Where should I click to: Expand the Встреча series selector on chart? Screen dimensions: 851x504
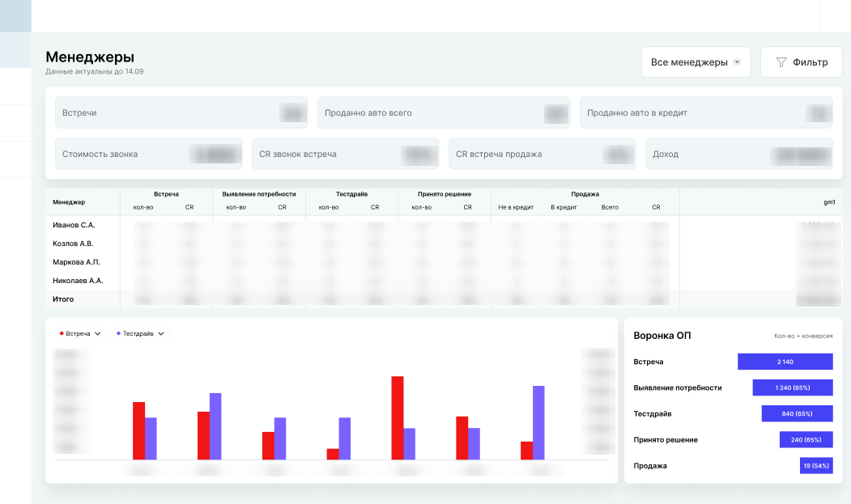tap(81, 333)
